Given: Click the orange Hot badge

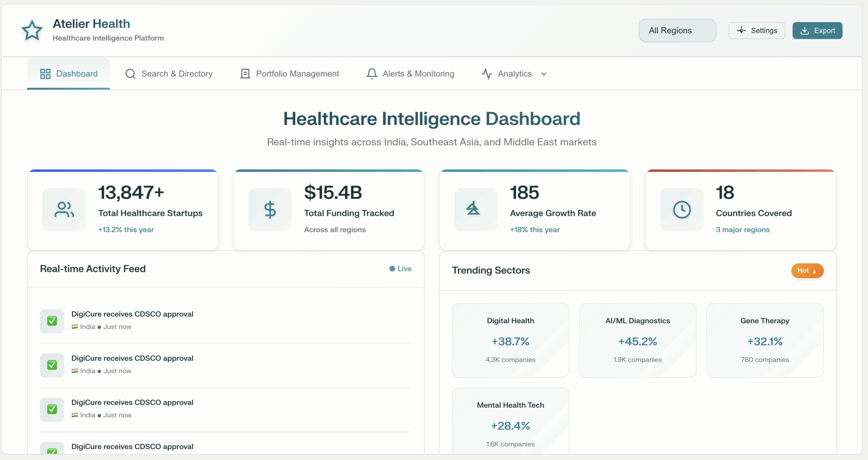Looking at the screenshot, I should tap(807, 270).
